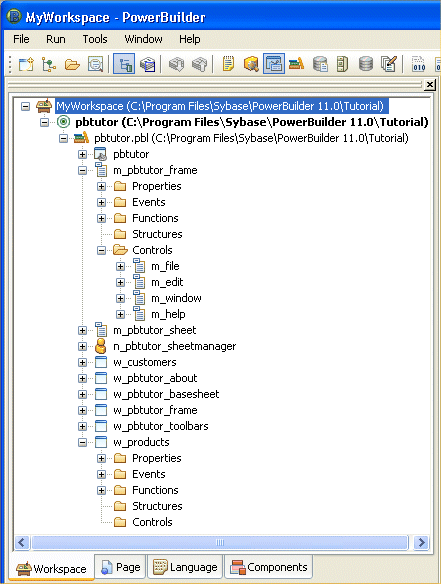Click the MyWorkspace workspace icon in tree
The height and width of the screenshot is (584, 441).
pyautogui.click(x=44, y=106)
